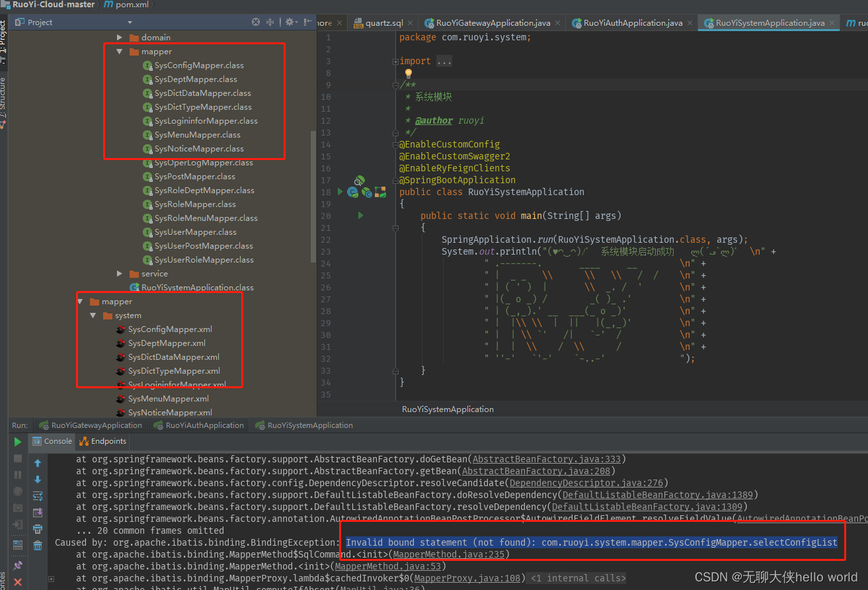
Task: Click the RuoYiGatewayApplication run configuration tab
Action: pyautogui.click(x=90, y=425)
